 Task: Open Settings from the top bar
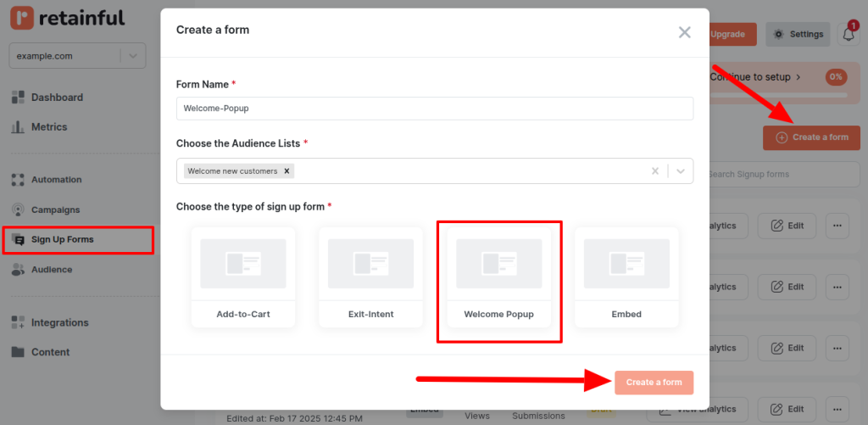tap(798, 34)
